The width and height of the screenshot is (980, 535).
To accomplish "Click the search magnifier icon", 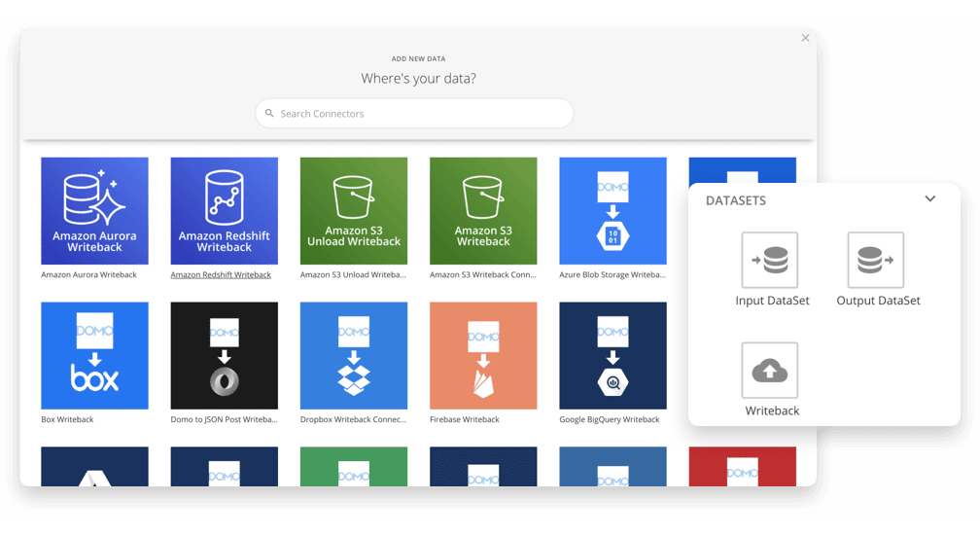I will coord(269,113).
